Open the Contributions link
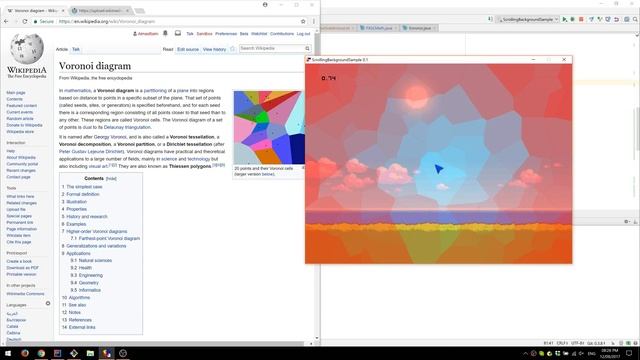The width and height of the screenshot is (640, 360). [282, 34]
